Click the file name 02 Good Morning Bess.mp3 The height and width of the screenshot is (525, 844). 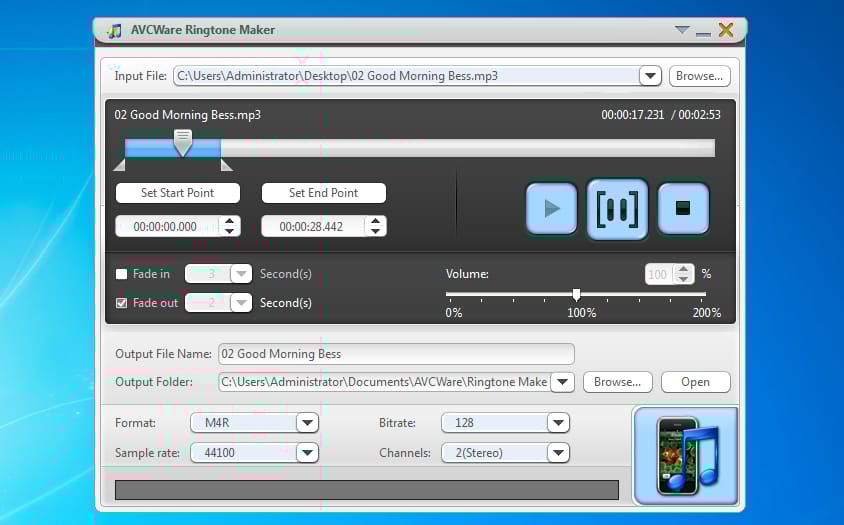pos(187,115)
